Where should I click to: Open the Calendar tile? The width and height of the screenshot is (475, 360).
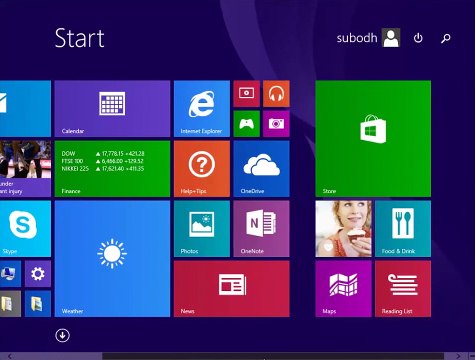[x=112, y=109]
